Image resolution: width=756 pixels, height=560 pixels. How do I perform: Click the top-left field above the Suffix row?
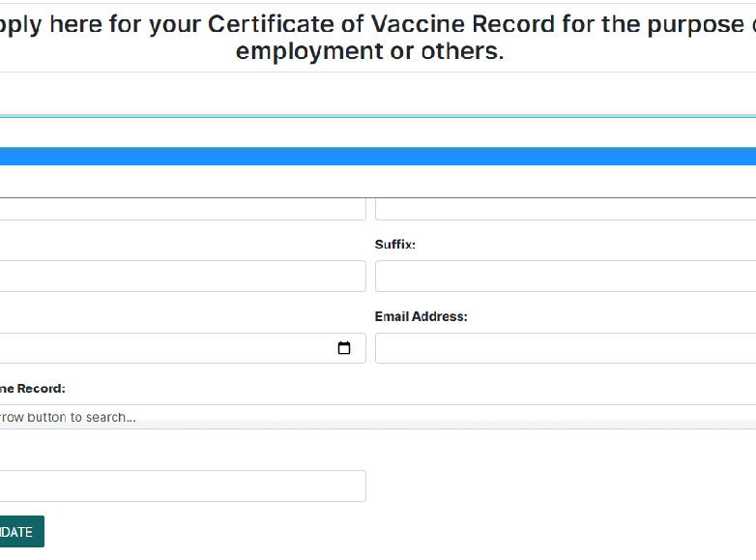pos(182,208)
